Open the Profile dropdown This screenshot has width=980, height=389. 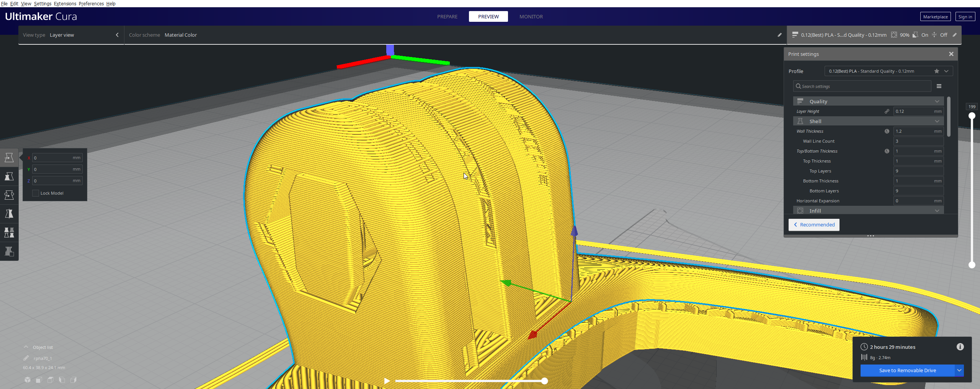[946, 71]
